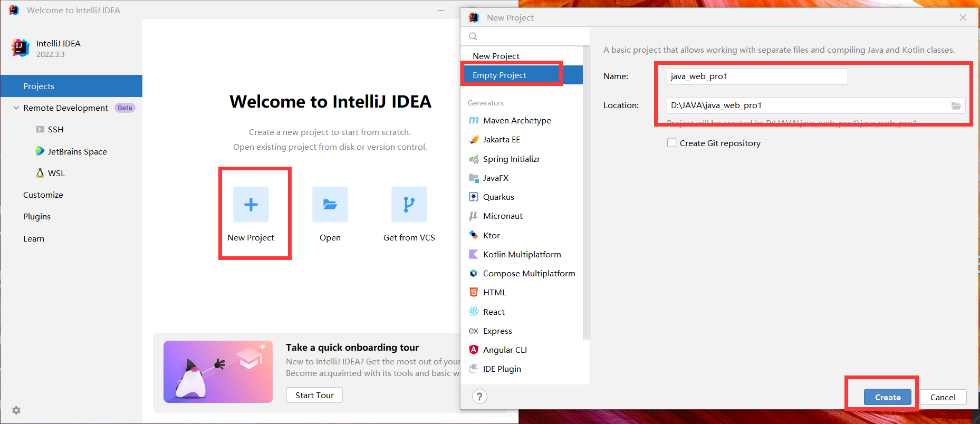Open the help question mark button
This screenshot has width=980, height=424.
pyautogui.click(x=479, y=397)
